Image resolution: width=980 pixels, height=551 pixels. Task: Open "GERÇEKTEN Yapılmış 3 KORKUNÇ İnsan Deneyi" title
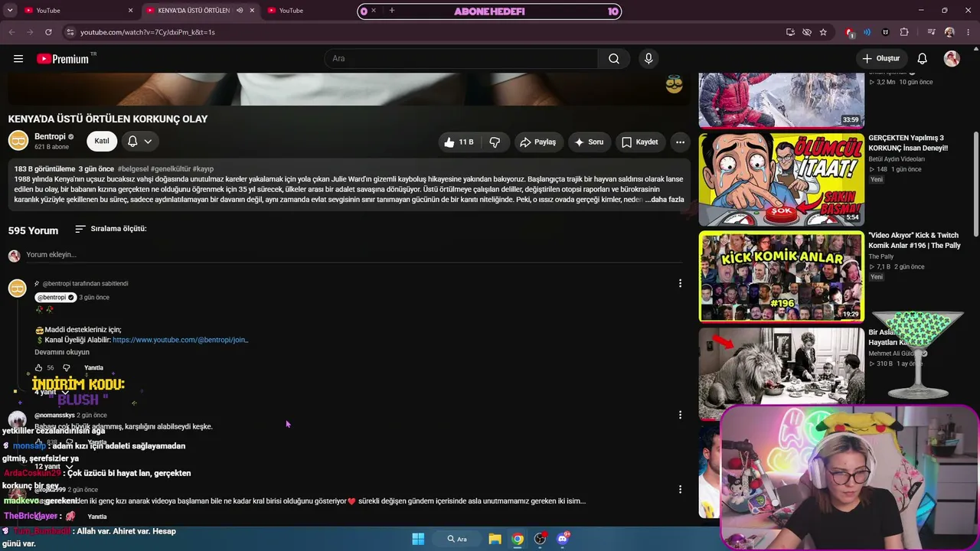pos(909,143)
